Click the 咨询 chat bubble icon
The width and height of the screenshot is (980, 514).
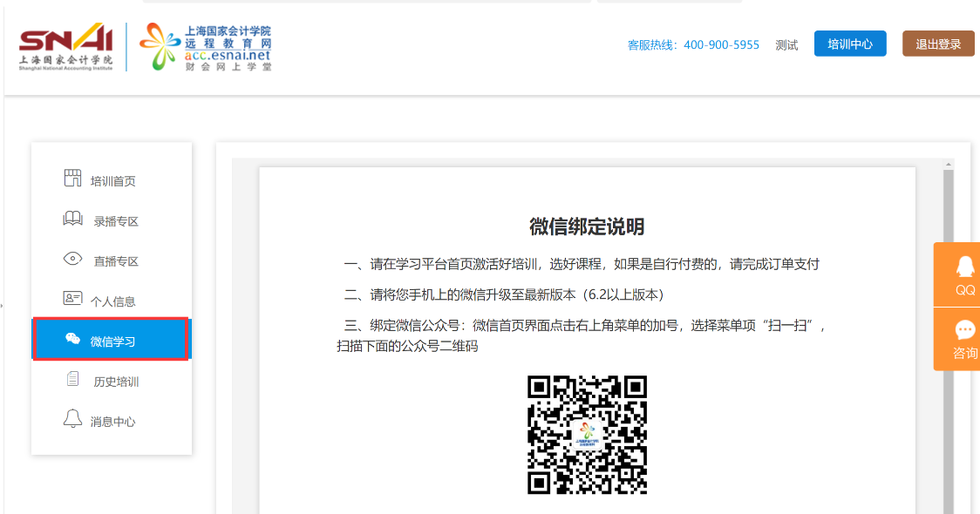click(964, 331)
